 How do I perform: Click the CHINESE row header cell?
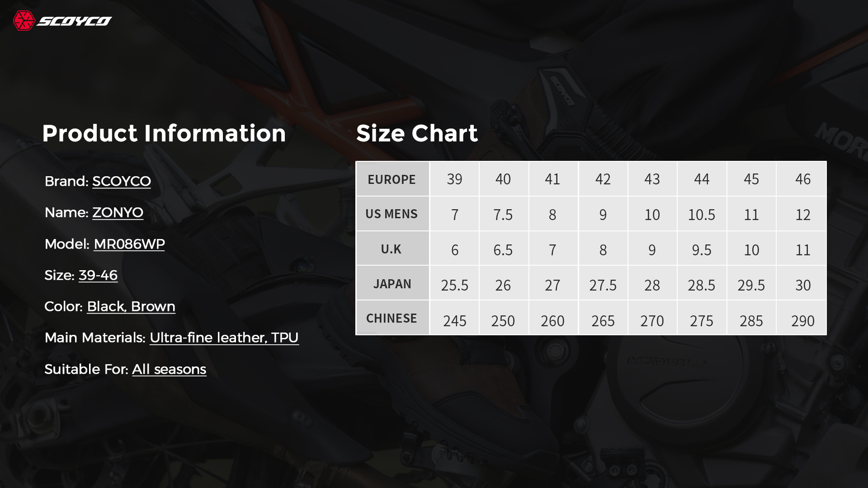click(x=392, y=318)
